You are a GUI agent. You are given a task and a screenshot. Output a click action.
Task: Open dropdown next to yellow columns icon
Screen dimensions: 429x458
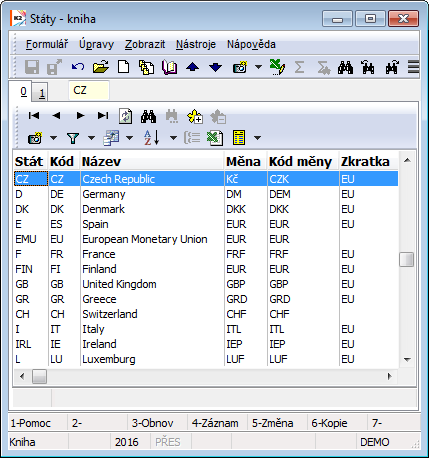(257, 138)
